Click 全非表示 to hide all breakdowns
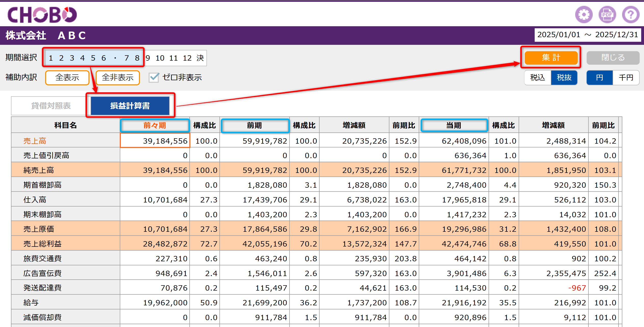Screen dimensions: 644x327 tap(117, 77)
